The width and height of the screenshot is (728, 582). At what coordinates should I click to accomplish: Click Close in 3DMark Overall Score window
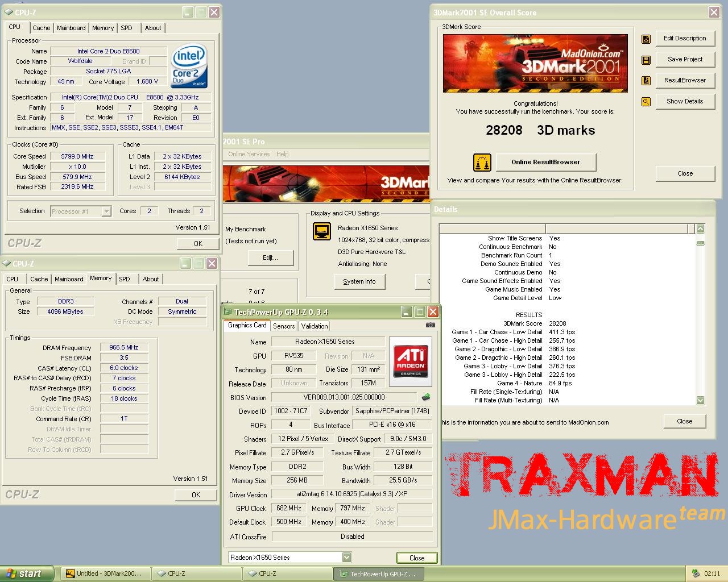(x=685, y=174)
